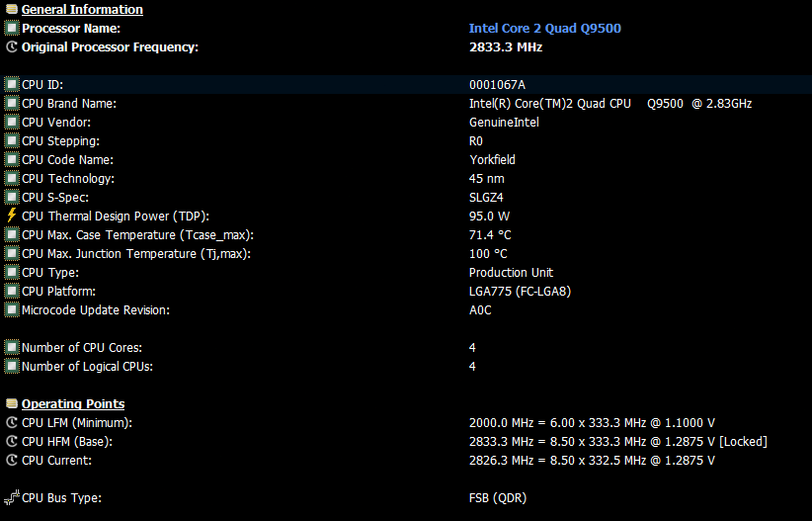Click the clock icon beside CPU HFM (Base)

(12, 441)
